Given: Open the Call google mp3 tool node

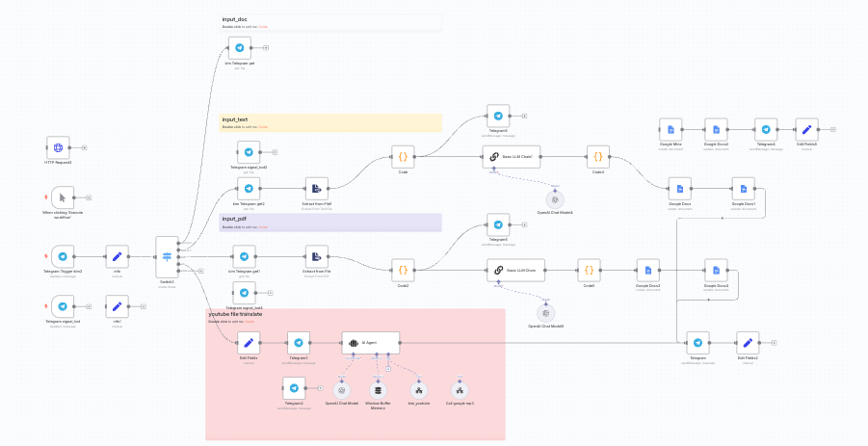Looking at the screenshot, I should coord(460,388).
